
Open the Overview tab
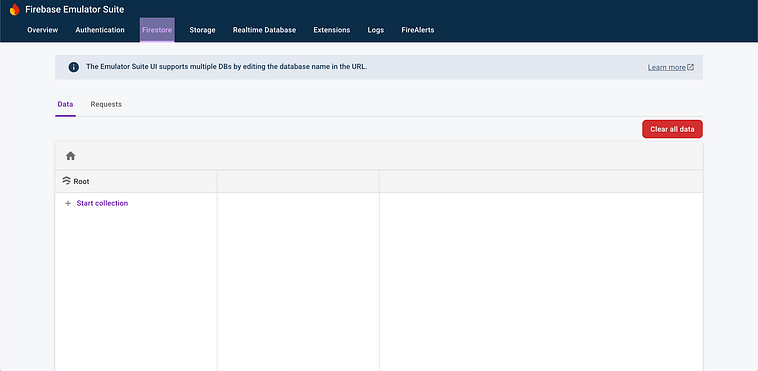point(43,30)
